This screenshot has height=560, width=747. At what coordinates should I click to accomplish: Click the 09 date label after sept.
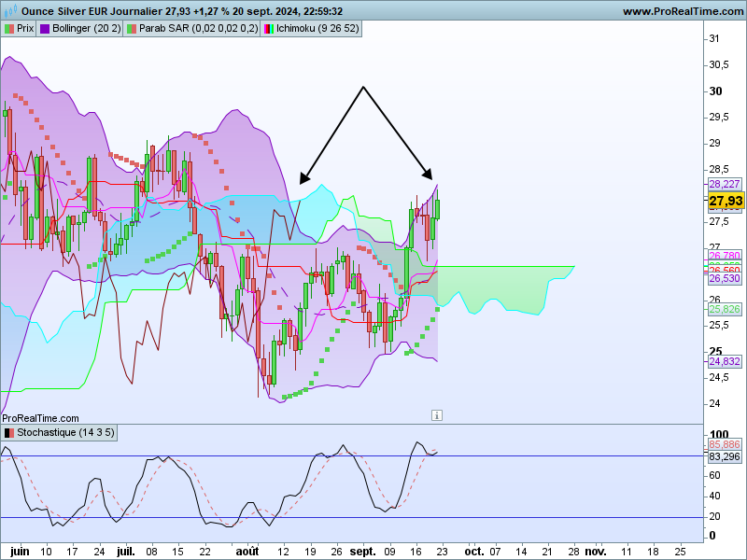[389, 552]
